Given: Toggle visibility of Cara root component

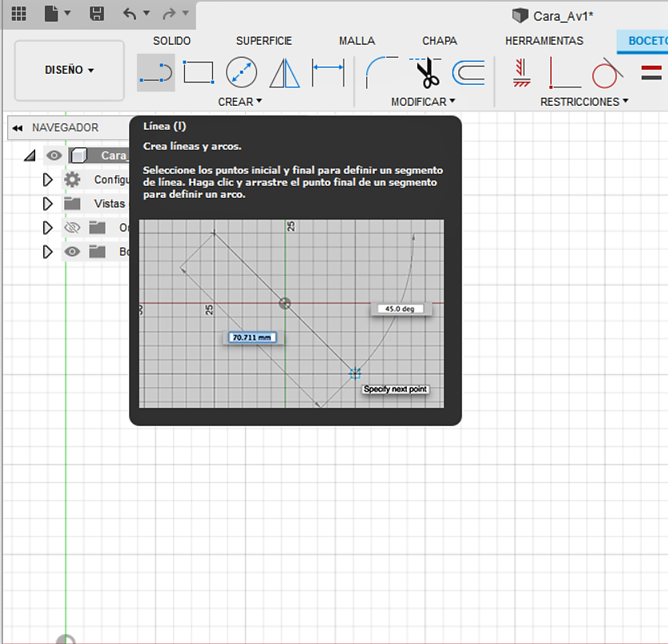Looking at the screenshot, I should 54,155.
